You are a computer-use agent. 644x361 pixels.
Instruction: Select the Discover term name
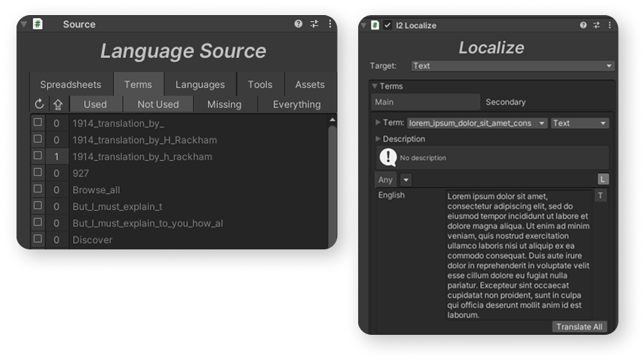[x=92, y=240]
